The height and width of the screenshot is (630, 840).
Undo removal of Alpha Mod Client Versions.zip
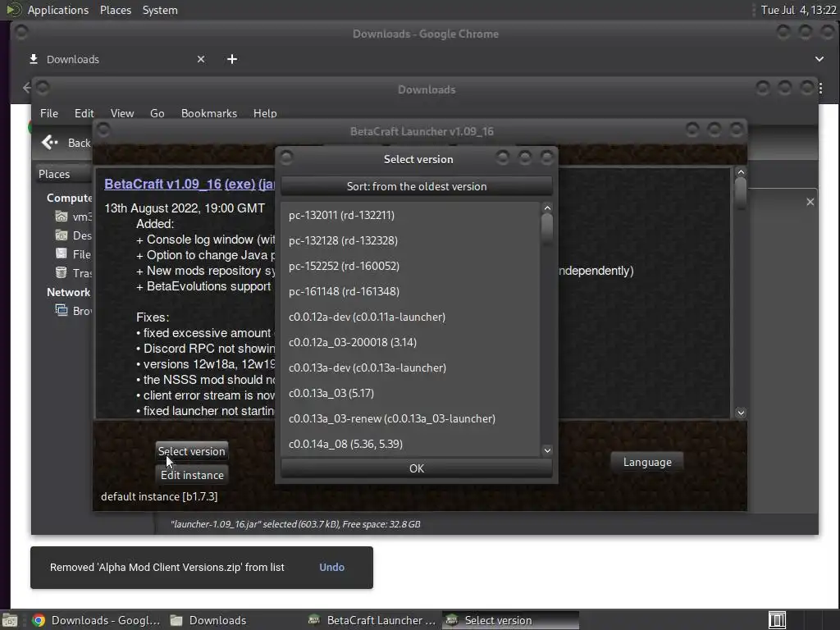(331, 568)
